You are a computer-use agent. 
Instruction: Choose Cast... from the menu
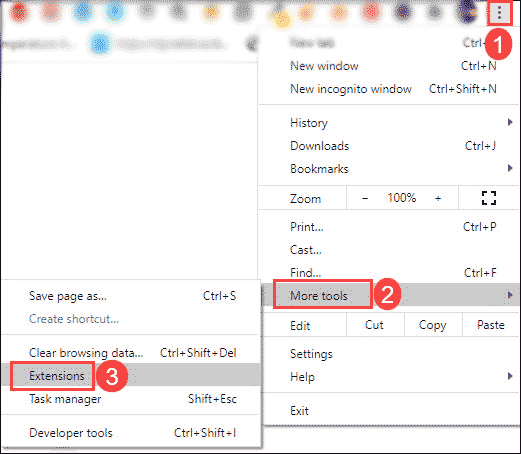[389, 250]
